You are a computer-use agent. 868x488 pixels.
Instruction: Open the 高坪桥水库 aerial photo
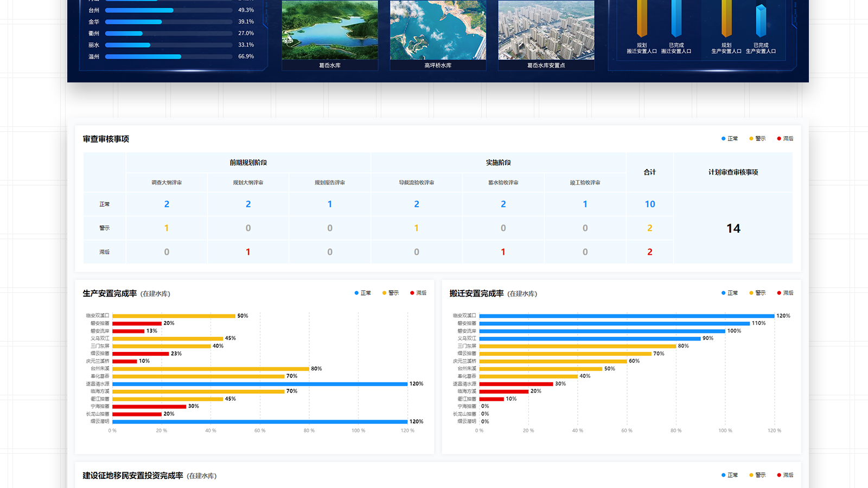pos(438,30)
